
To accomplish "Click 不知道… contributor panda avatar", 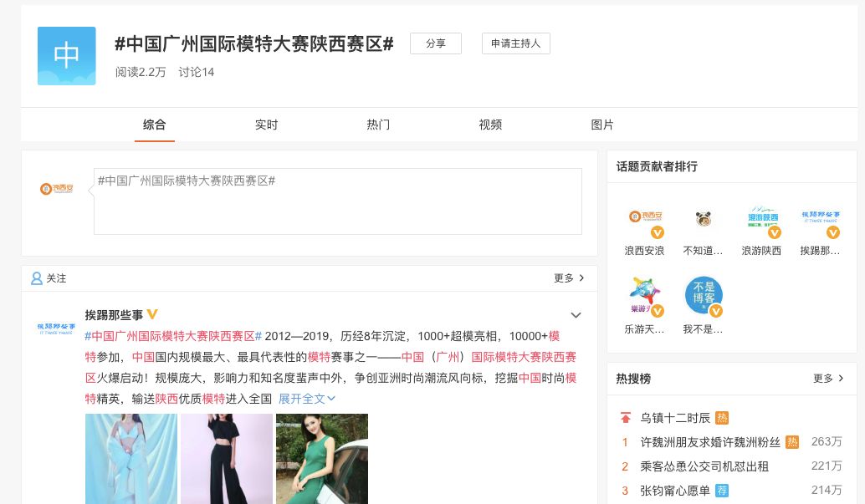I will 703,219.
